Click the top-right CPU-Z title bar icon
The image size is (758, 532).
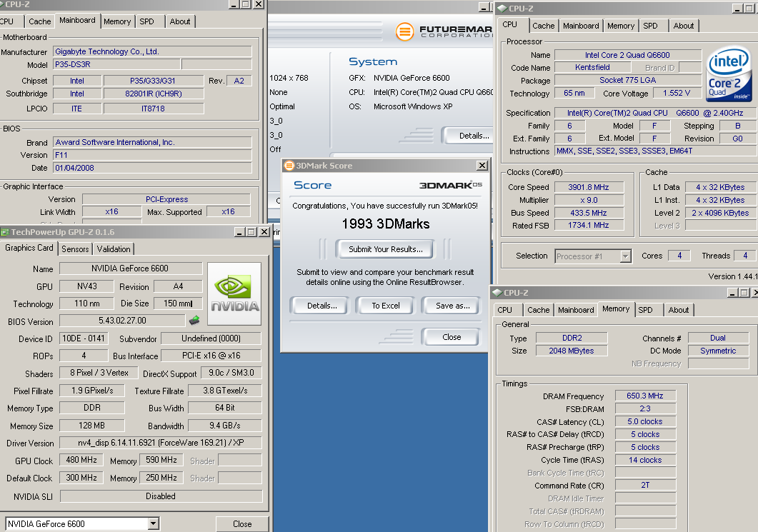click(502, 9)
